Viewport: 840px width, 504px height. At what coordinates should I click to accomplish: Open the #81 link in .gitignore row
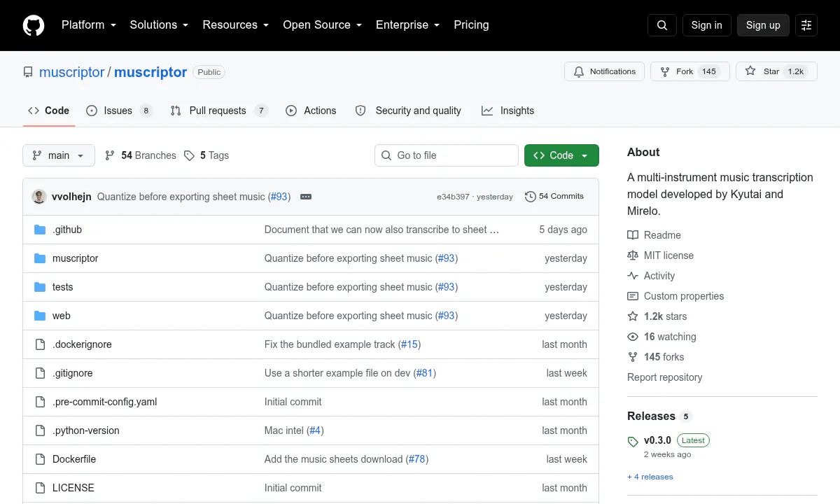tap(425, 373)
